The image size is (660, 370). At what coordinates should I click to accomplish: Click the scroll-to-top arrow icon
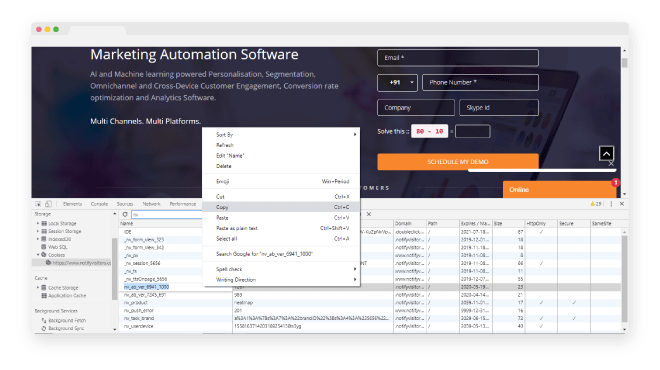606,154
